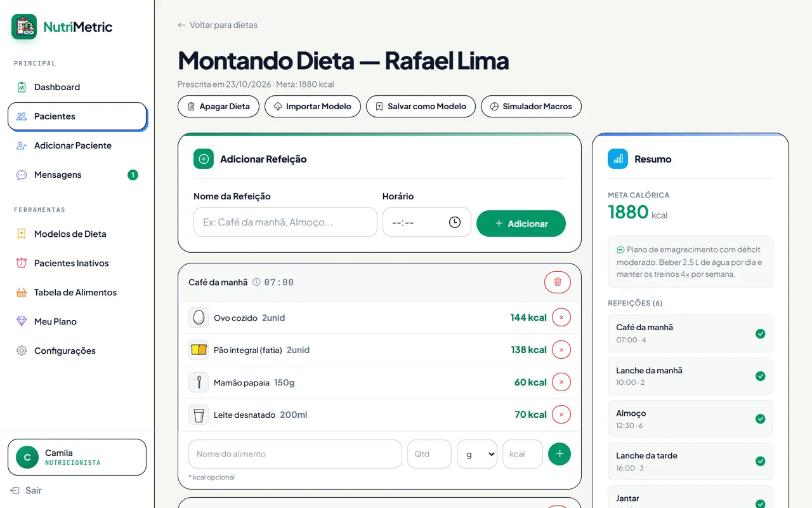This screenshot has width=812, height=508.
Task: Click the gear icon for Configurações
Action: point(22,351)
